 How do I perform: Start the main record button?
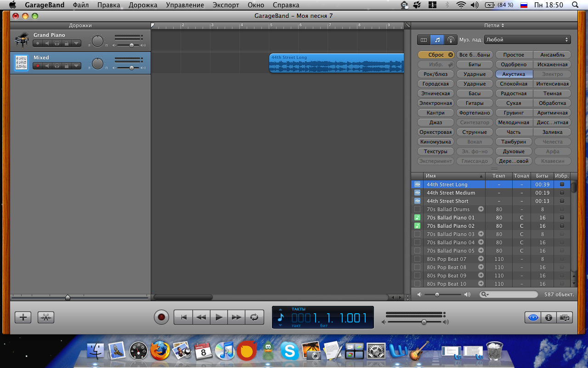coord(161,317)
